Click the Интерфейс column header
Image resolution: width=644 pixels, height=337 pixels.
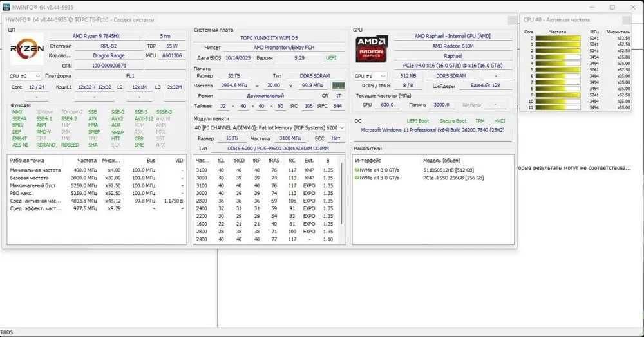click(x=368, y=161)
